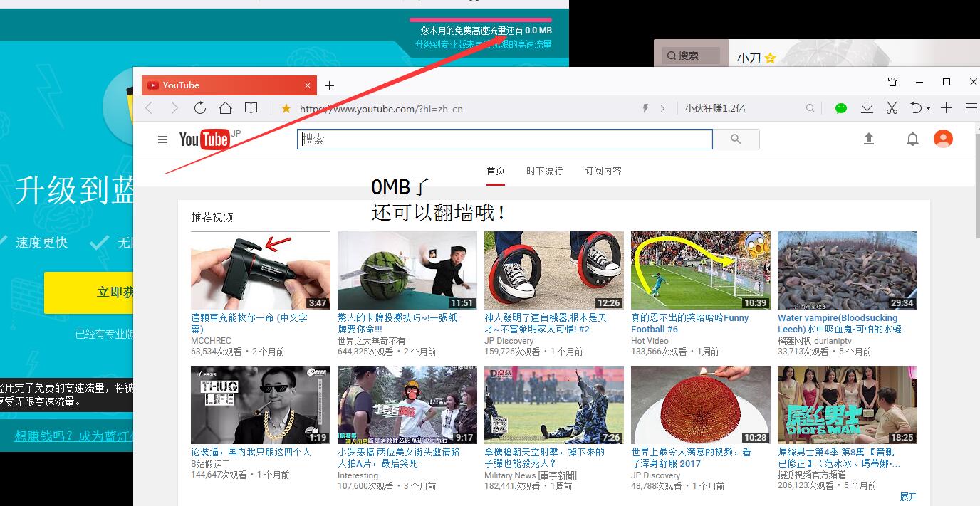The image size is (980, 506).
Task: Click title 论装逼，国内我只服这四个人
Action: click(251, 452)
